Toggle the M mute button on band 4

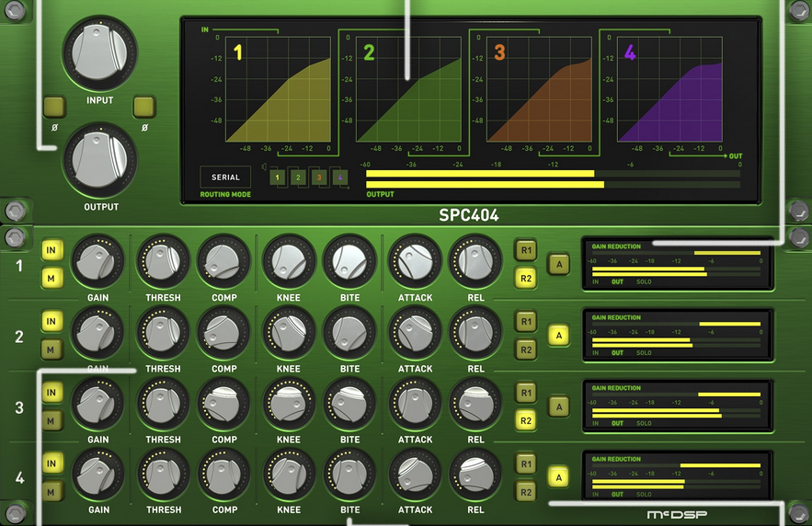click(x=51, y=492)
